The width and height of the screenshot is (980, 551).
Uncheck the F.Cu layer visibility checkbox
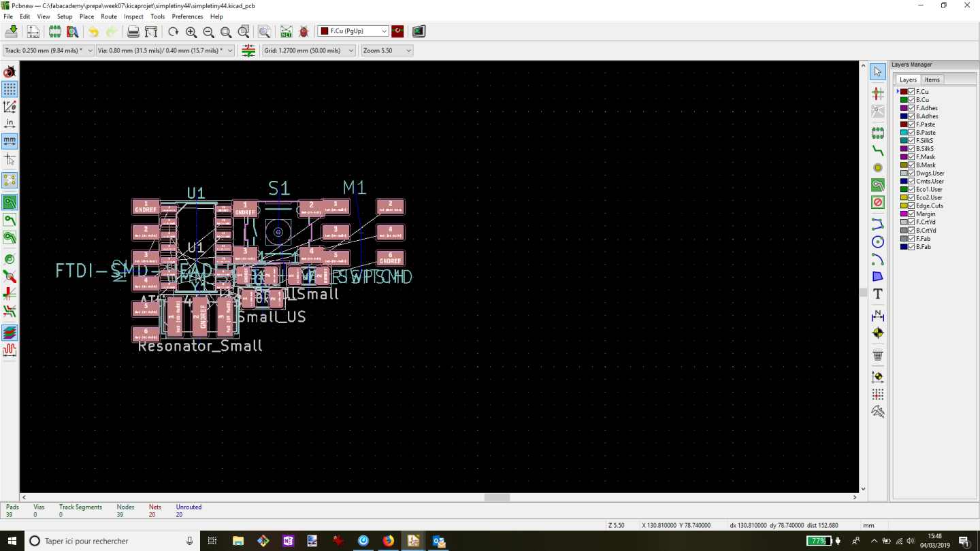911,92
